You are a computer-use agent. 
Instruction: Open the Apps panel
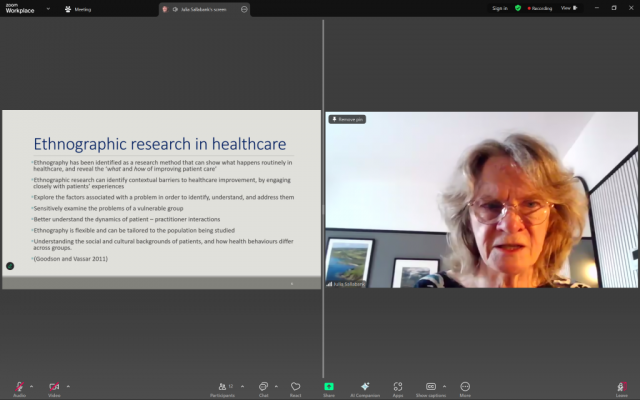397,387
